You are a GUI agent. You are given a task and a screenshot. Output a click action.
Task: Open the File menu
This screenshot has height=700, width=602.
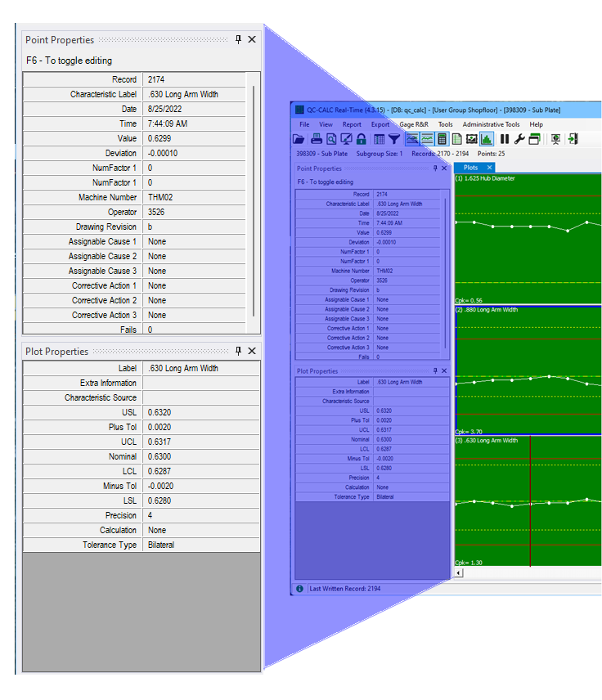tap(304, 124)
